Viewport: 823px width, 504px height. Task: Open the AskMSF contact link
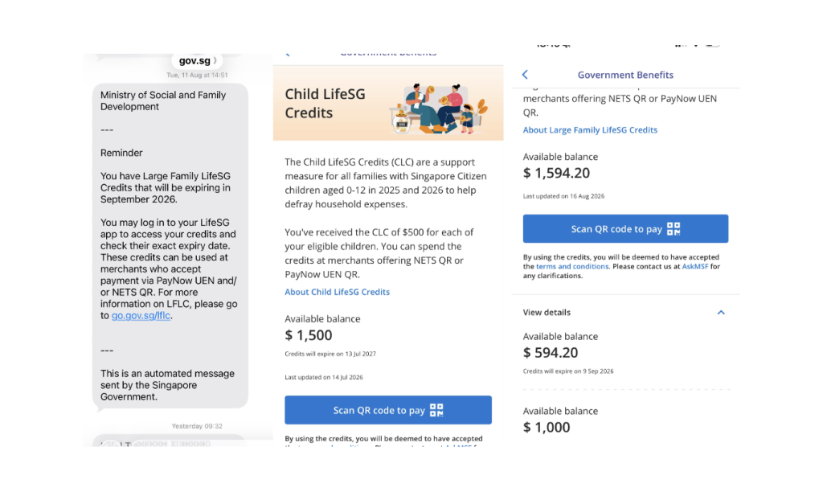click(695, 266)
